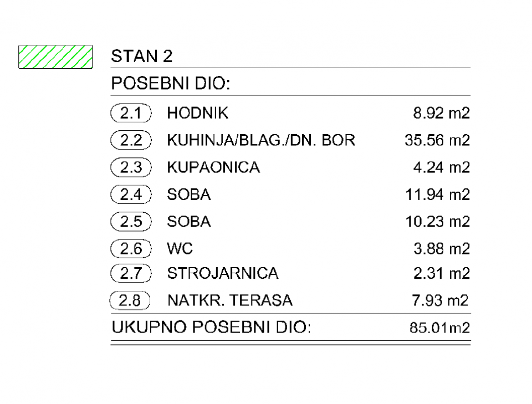Click the 85.01m2 total area value
This screenshot has width=532, height=404.
pyautogui.click(x=439, y=328)
